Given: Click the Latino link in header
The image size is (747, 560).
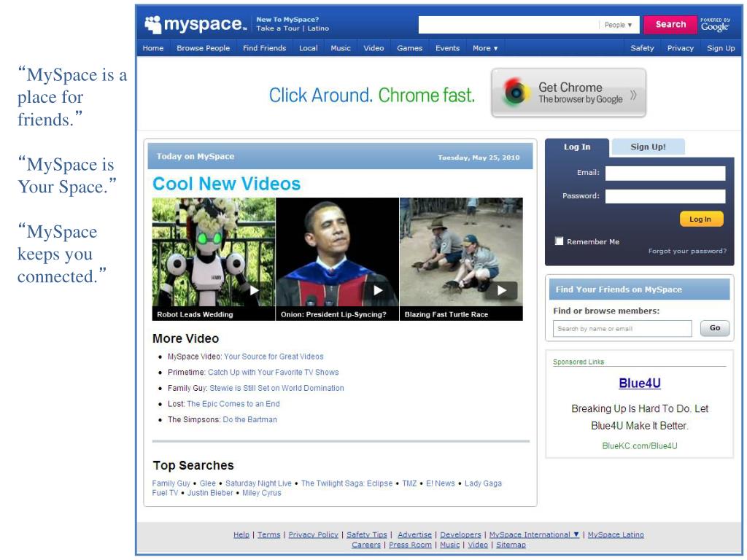Looking at the screenshot, I should click(318, 28).
